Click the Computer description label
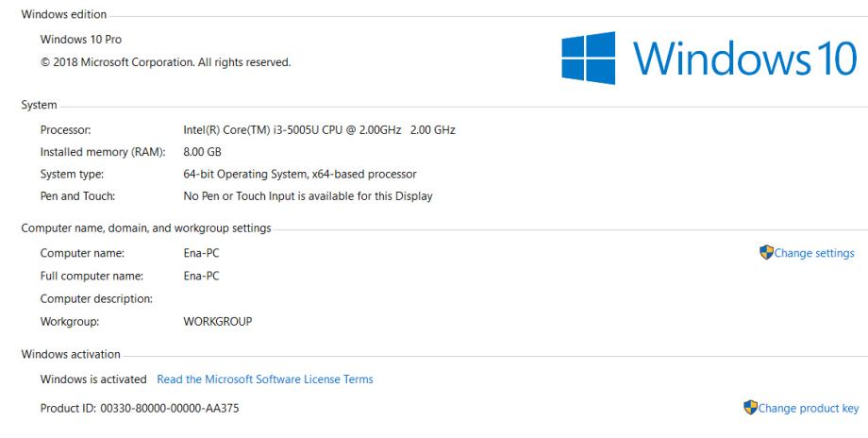The image size is (868, 438). [96, 298]
